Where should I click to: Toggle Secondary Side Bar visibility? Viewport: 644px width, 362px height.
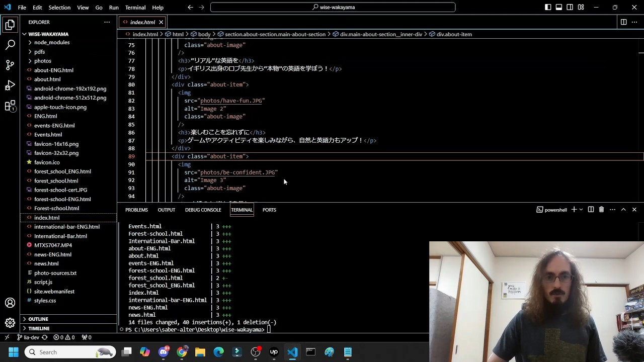pos(570,8)
